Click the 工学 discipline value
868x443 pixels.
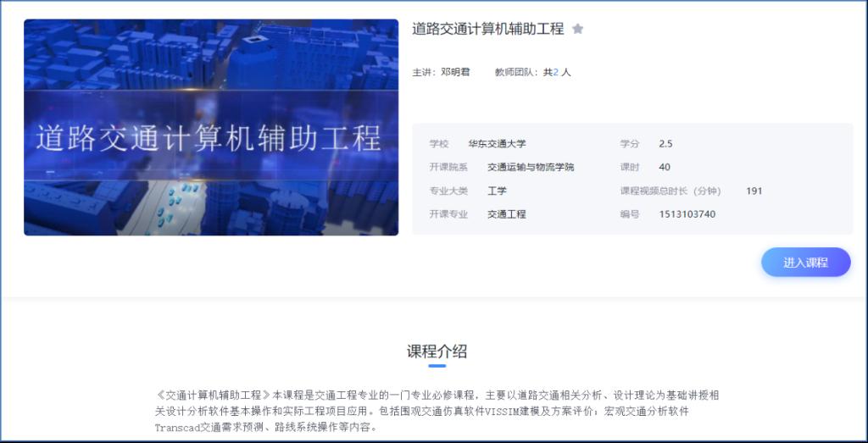point(497,191)
